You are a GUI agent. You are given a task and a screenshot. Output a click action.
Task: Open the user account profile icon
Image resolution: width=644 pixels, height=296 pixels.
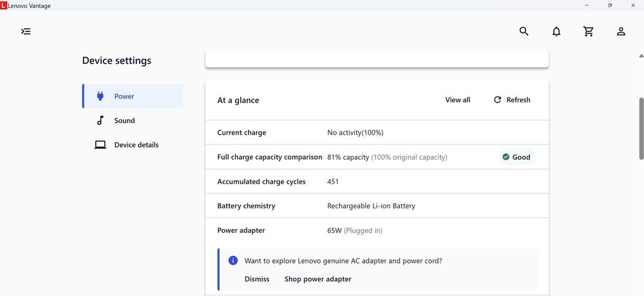(x=621, y=31)
